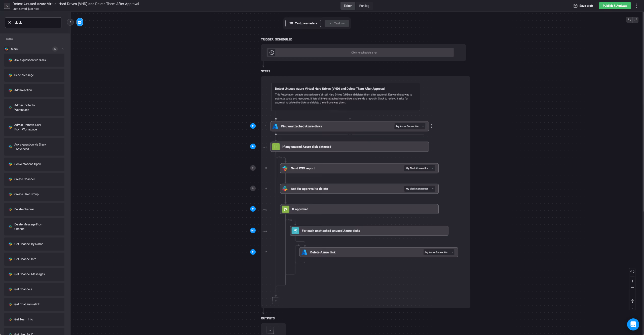Image resolution: width=644 pixels, height=335 pixels.
Task: Reset the canvas view
Action: 632,271
